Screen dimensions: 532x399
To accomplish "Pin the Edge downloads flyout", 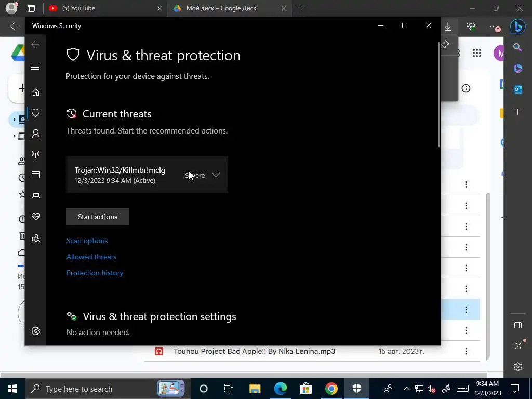I will coord(445,45).
